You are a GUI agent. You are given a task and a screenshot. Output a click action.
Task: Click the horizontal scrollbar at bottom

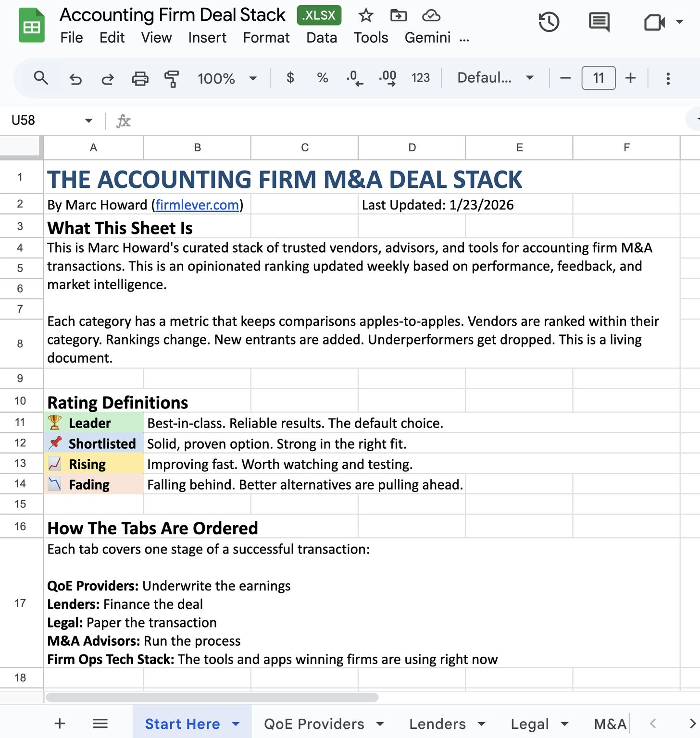(212, 697)
